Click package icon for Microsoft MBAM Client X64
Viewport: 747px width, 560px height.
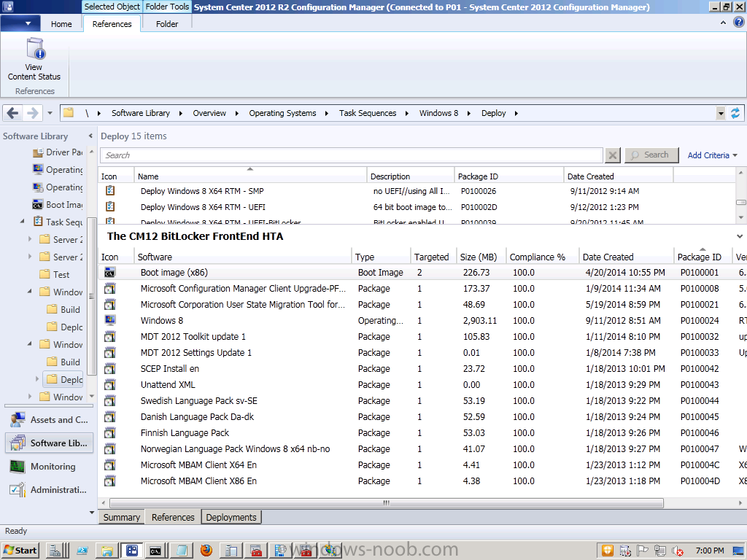click(x=110, y=464)
